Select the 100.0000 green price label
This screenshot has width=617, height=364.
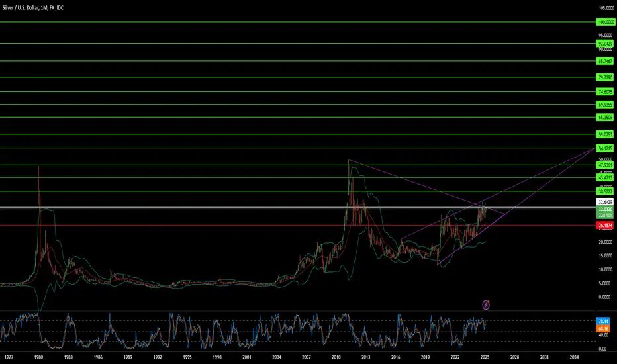(x=606, y=23)
